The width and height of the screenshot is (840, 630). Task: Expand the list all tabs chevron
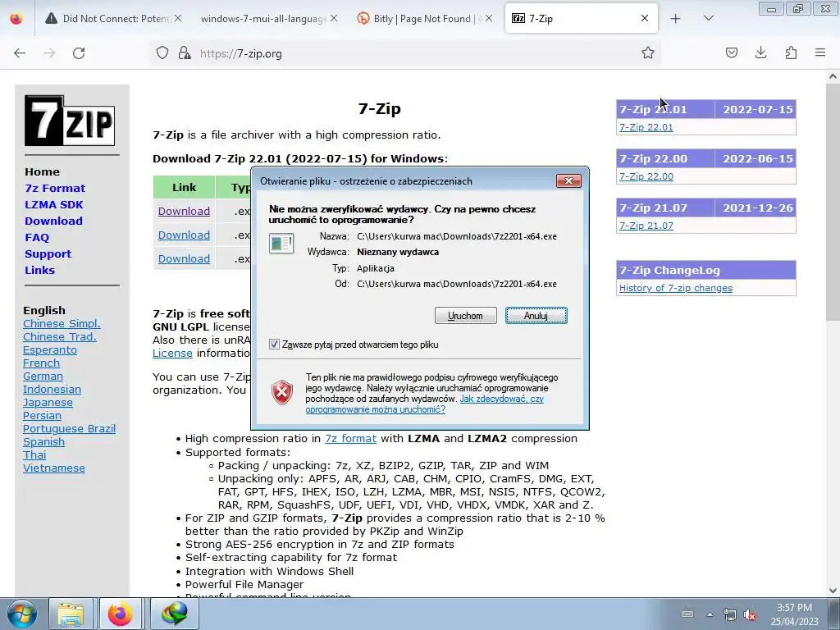[708, 18]
